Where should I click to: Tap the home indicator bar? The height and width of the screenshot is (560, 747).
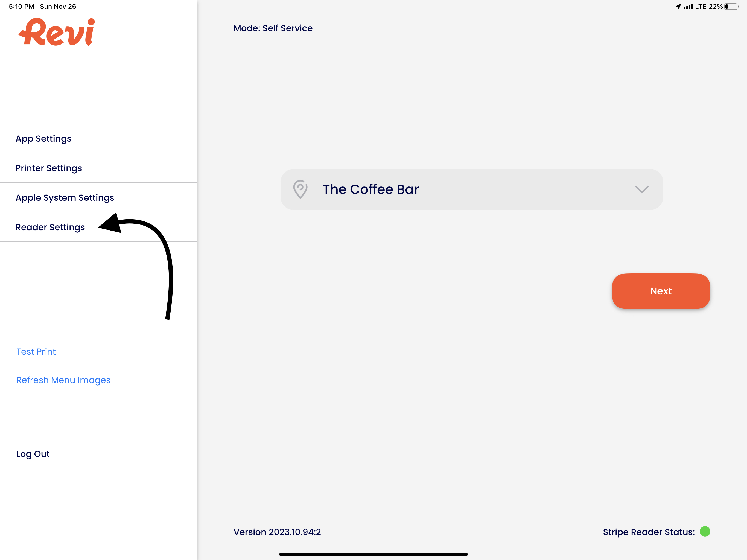pyautogui.click(x=373, y=554)
